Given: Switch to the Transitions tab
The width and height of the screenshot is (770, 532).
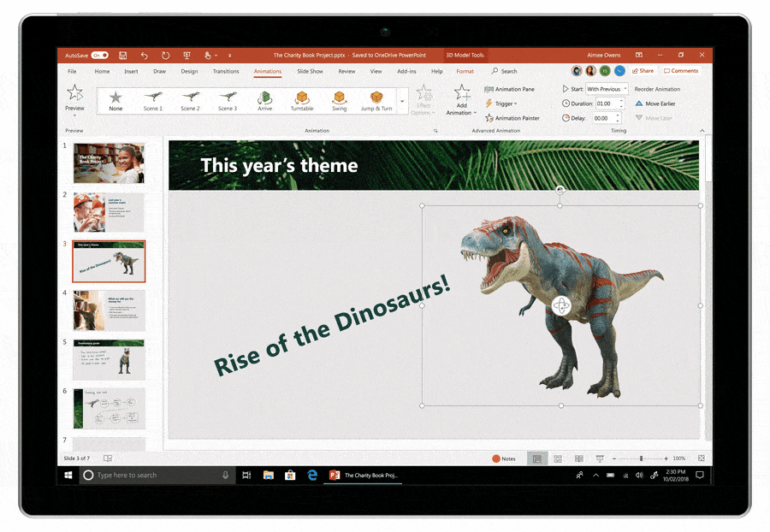Looking at the screenshot, I should (x=225, y=71).
